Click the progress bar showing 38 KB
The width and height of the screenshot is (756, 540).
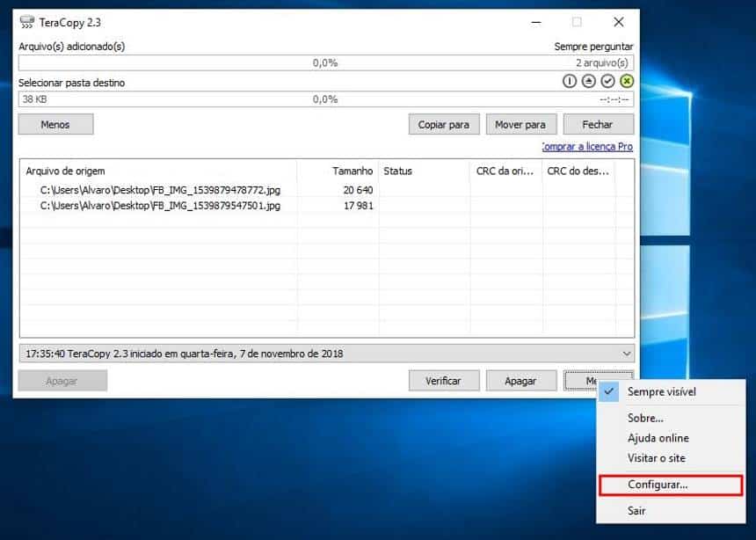(x=326, y=99)
